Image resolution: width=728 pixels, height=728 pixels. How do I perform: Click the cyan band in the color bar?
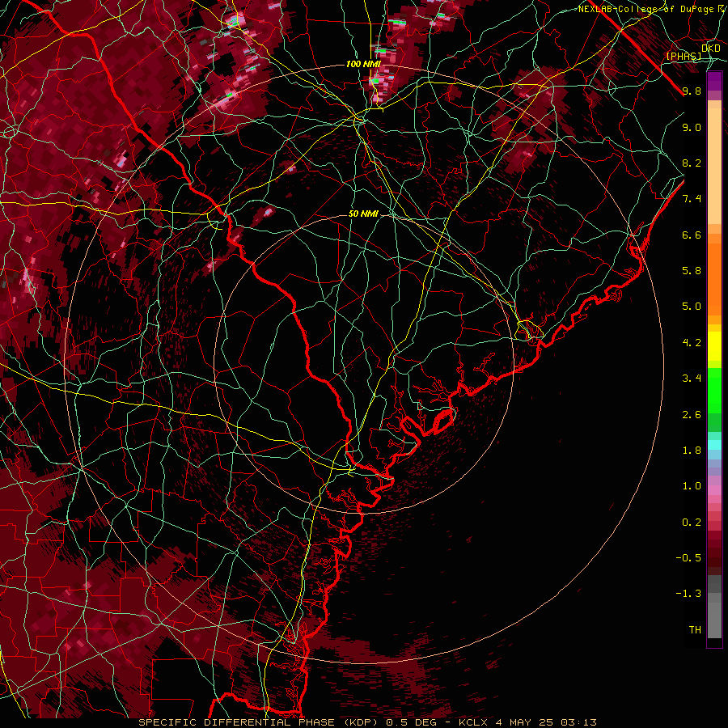[714, 445]
